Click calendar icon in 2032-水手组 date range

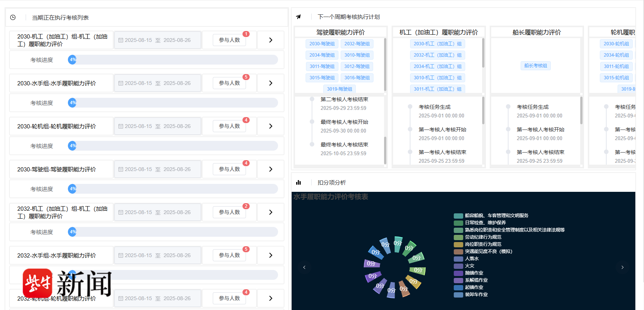point(121,255)
